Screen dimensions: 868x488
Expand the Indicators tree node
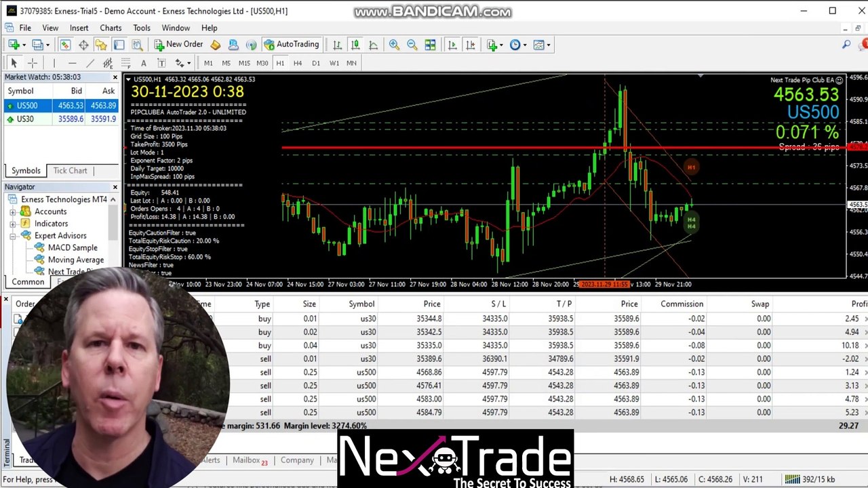pos(13,224)
